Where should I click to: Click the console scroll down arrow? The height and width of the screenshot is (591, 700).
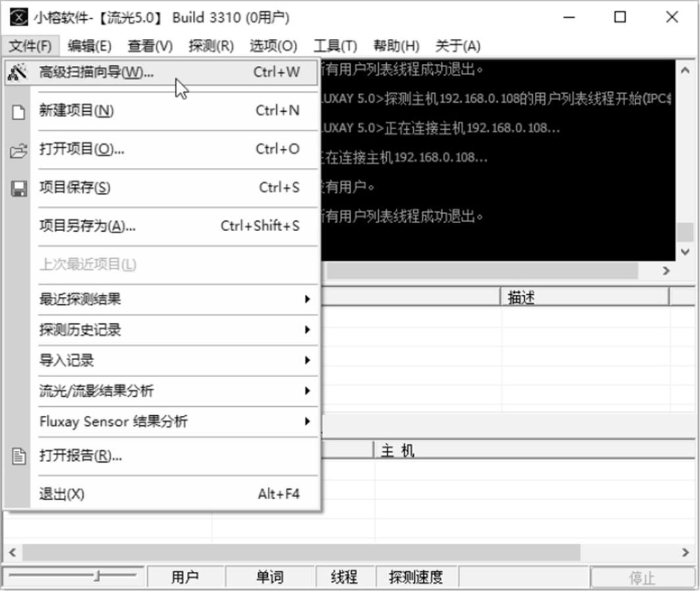coord(686,251)
